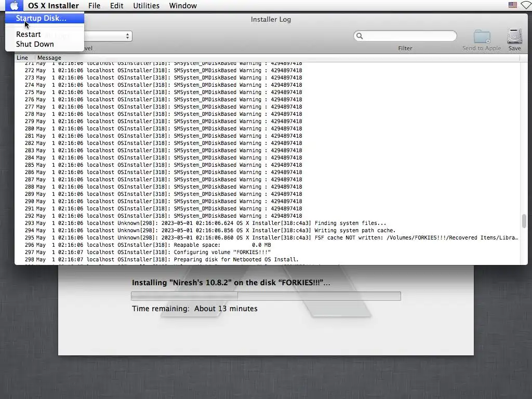This screenshot has height=399, width=532.
Task: Select log line 295 FSF cache NOT written
Action: 268,238
